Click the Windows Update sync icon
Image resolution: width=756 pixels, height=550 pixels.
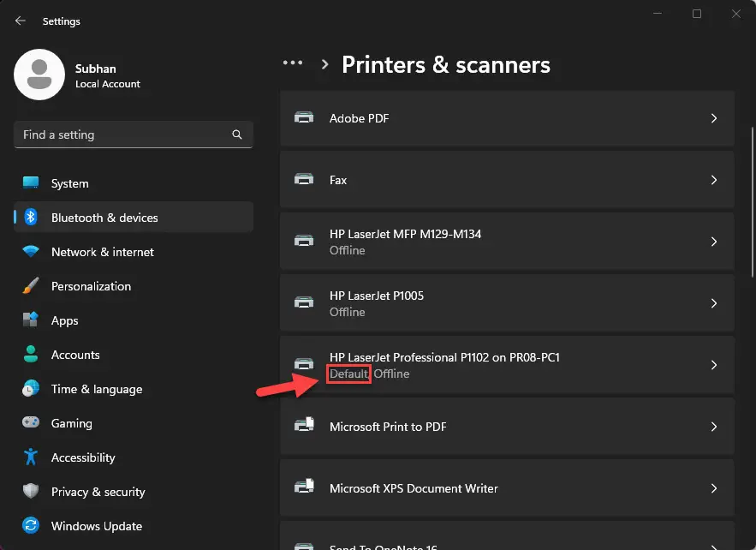coord(31,526)
